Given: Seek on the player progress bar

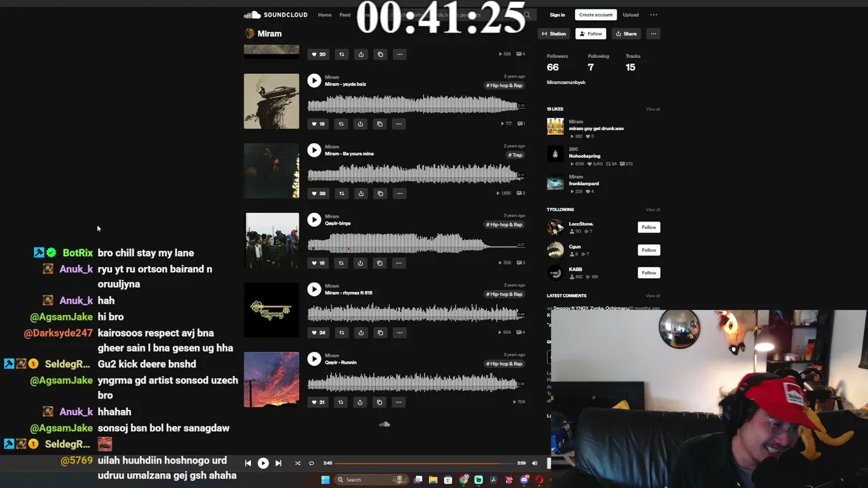Looking at the screenshot, I should pyautogui.click(x=425, y=464).
